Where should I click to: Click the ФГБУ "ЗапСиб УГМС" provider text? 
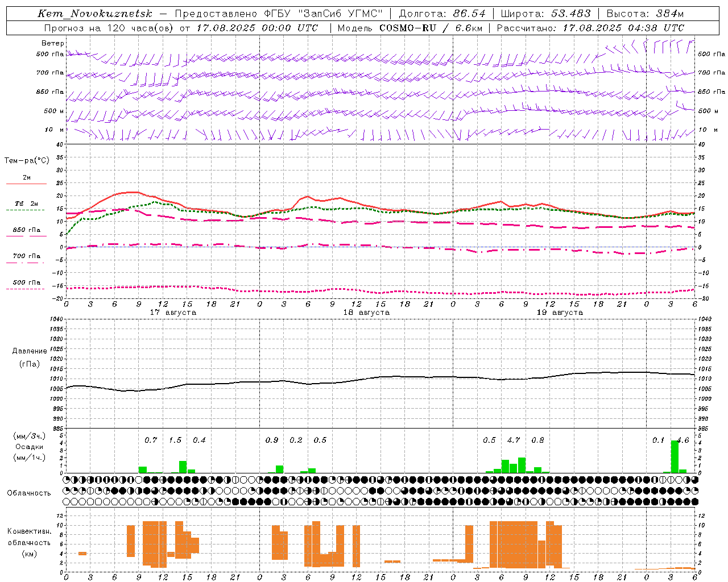(324, 14)
